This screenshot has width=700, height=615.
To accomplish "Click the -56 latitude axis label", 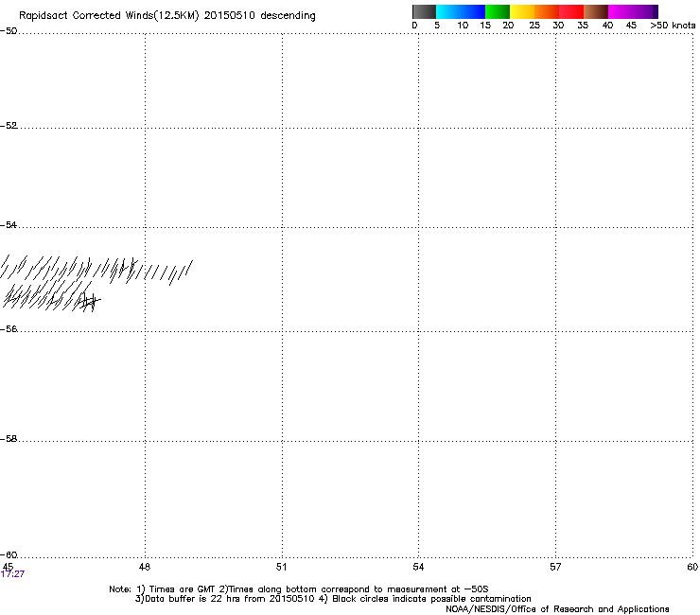I will click(x=9, y=328).
